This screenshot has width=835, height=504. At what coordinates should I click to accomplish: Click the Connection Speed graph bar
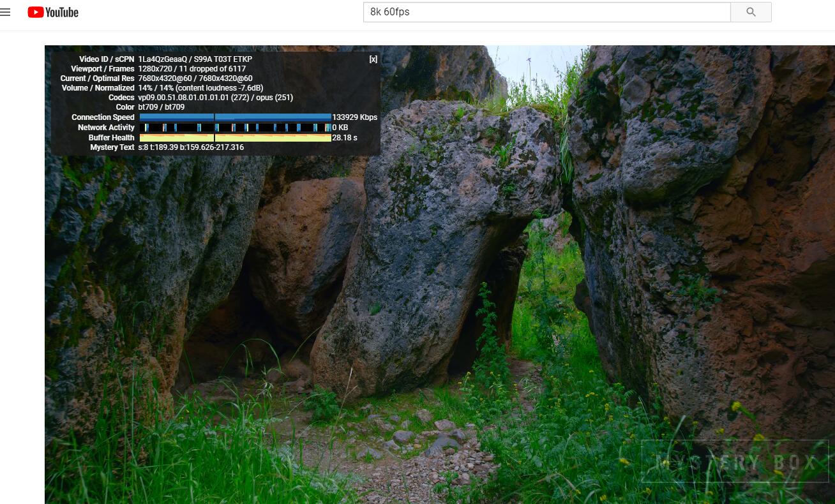(x=235, y=117)
